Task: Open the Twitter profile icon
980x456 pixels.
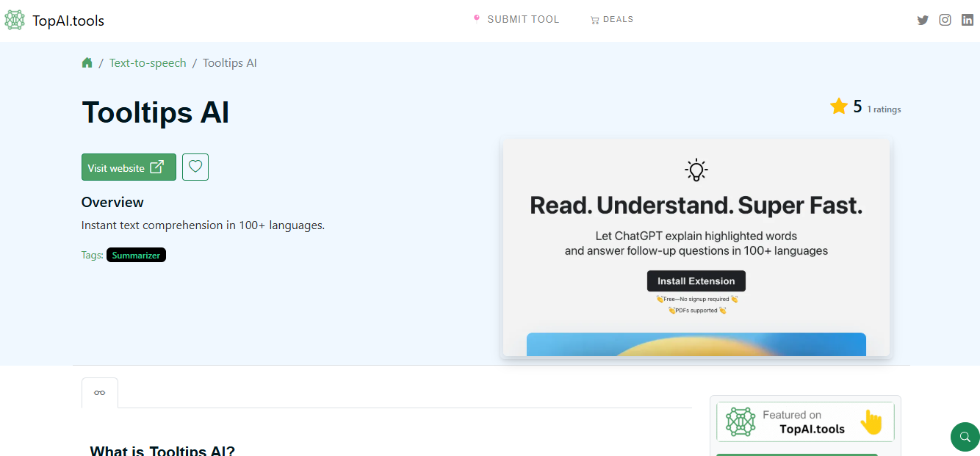Action: pos(923,21)
